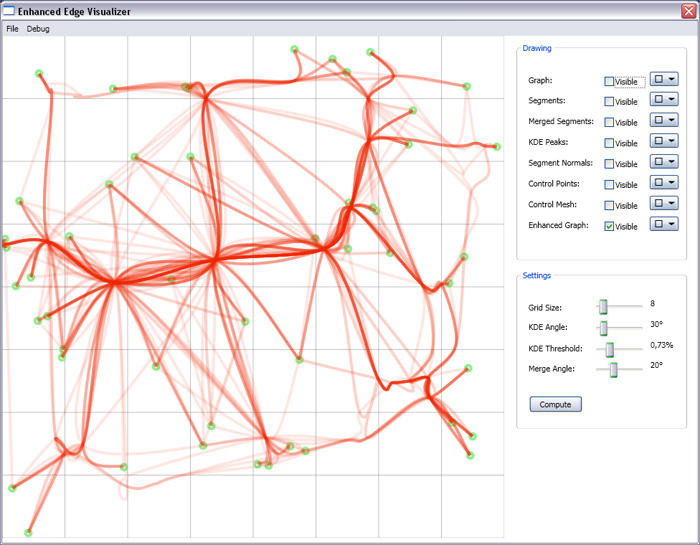Close the Enhanced Edge Visualizer window

(x=688, y=11)
